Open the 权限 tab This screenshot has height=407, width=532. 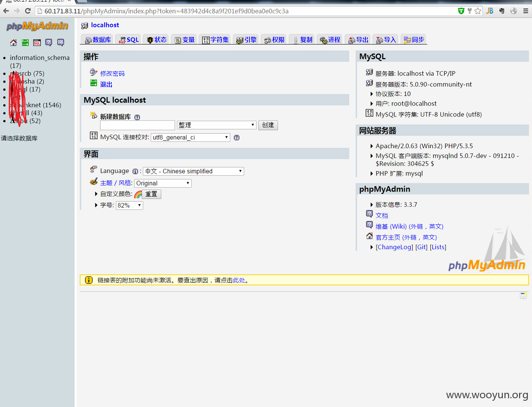pyautogui.click(x=274, y=40)
